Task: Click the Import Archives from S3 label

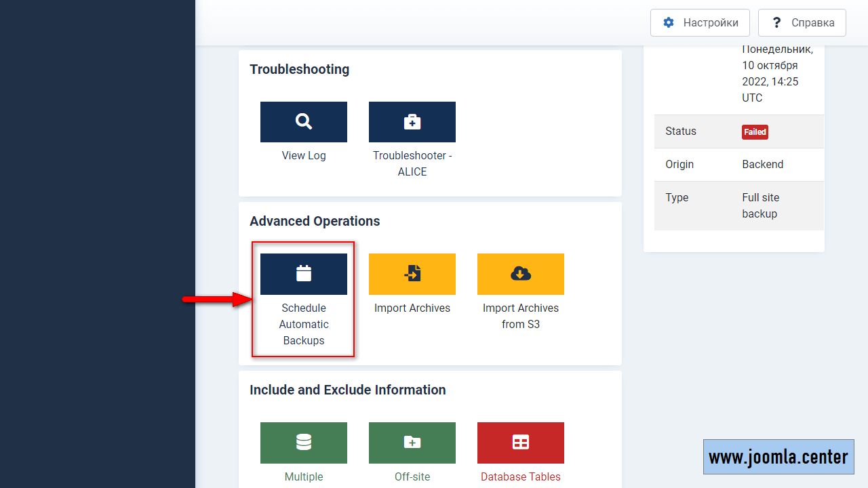Action: [521, 316]
